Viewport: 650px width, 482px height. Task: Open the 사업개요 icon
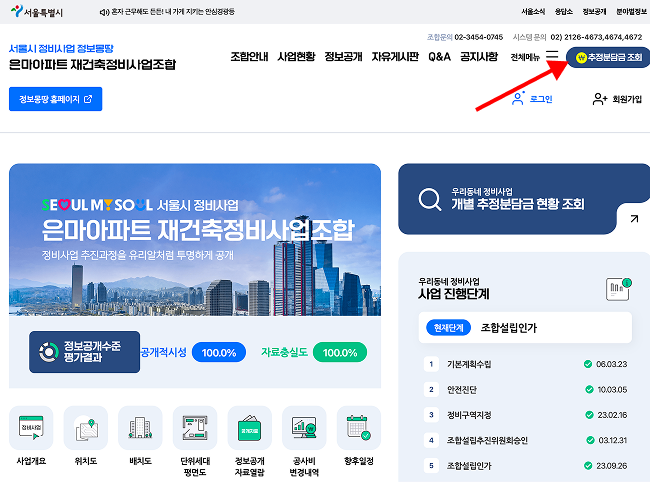click(x=31, y=428)
